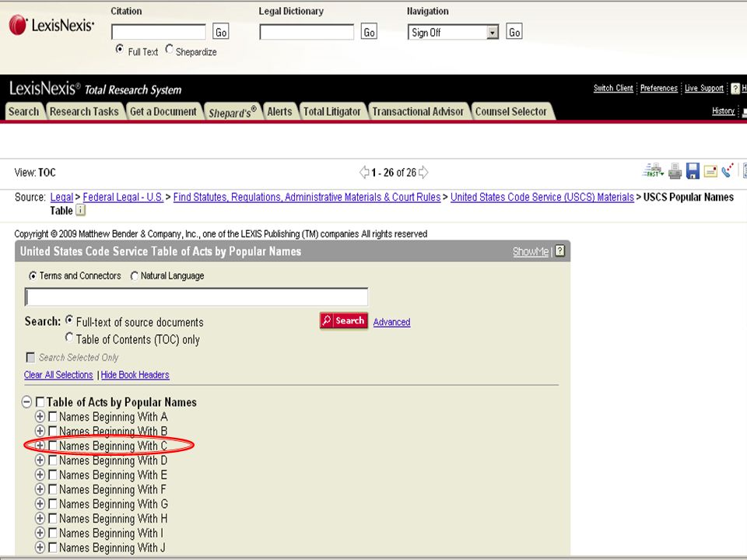This screenshot has height=560, width=747.
Task: Click the telephone fax delivery icon
Action: [728, 170]
